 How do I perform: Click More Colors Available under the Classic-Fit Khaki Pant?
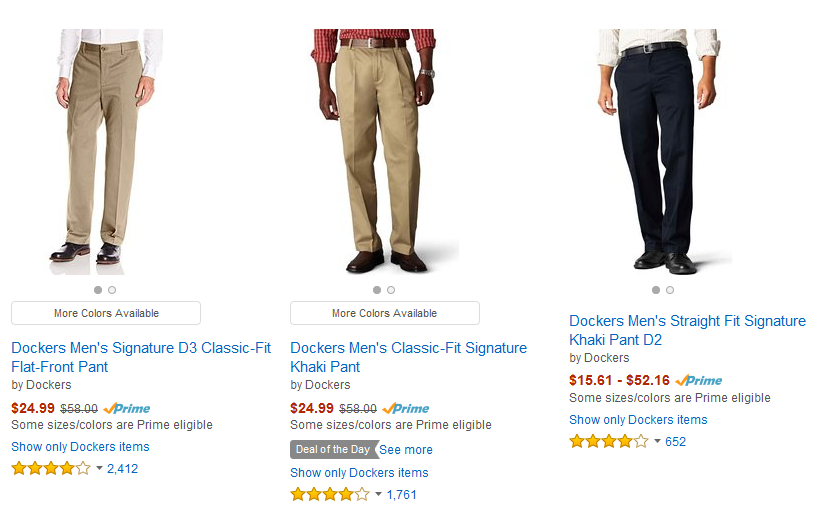point(385,313)
